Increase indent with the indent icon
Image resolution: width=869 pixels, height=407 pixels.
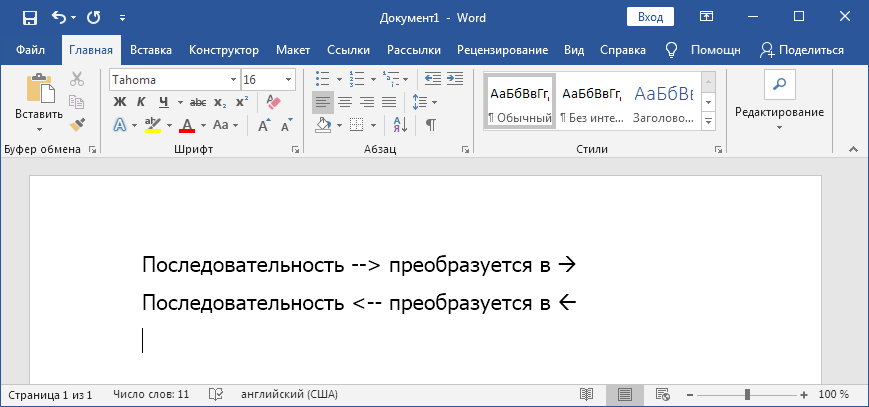click(455, 79)
